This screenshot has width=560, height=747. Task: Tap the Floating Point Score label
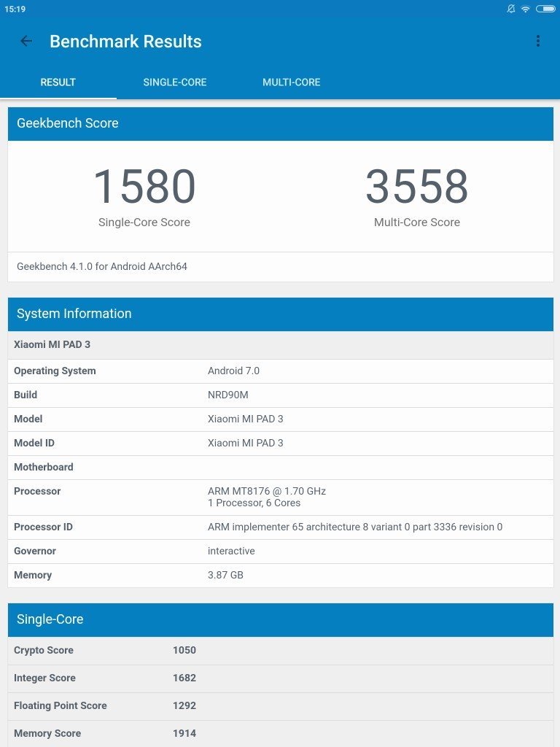[x=60, y=705]
